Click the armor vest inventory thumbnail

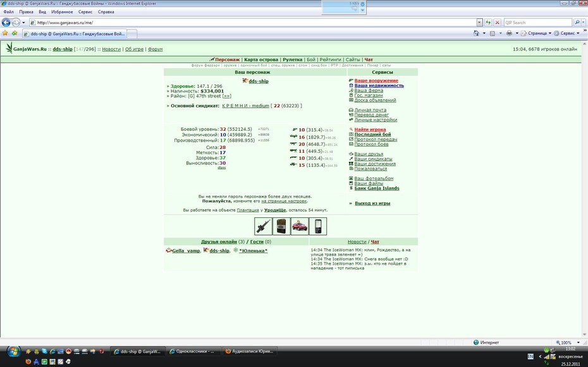click(x=281, y=226)
